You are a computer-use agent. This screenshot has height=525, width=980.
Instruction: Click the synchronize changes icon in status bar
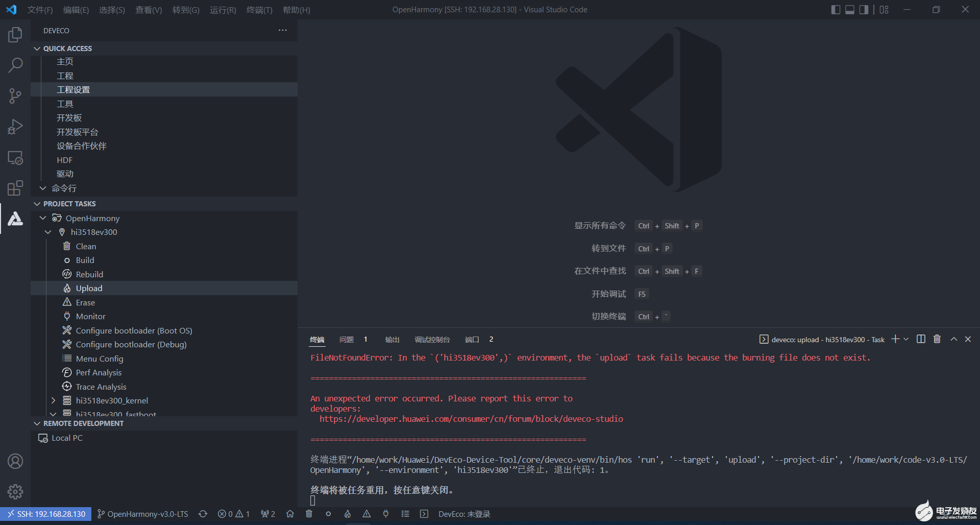pyautogui.click(x=203, y=514)
